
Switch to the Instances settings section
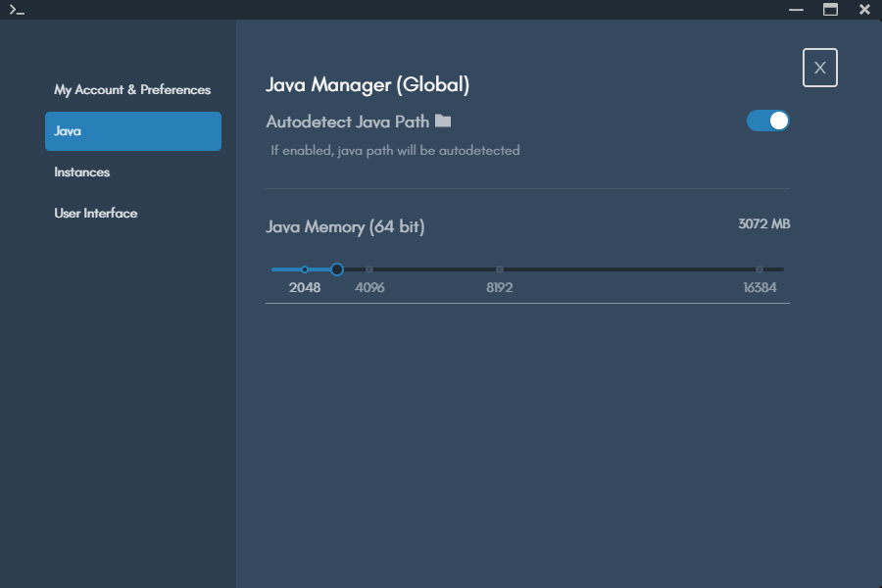pos(81,171)
